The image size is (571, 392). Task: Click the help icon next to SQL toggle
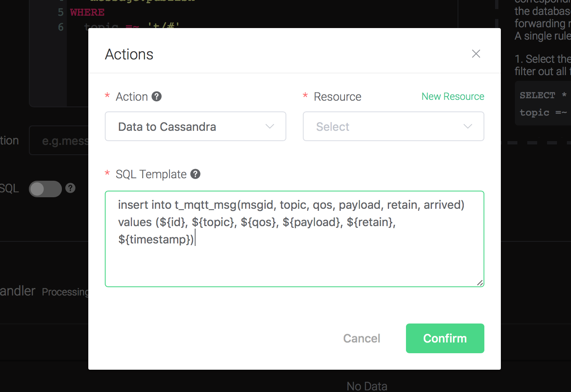[x=71, y=188]
